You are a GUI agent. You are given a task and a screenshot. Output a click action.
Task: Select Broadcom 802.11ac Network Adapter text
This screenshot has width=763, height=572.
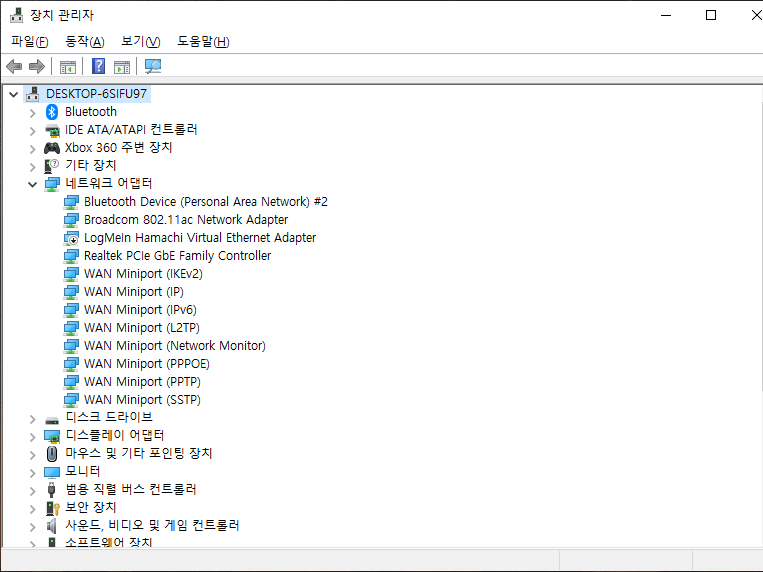[186, 220]
